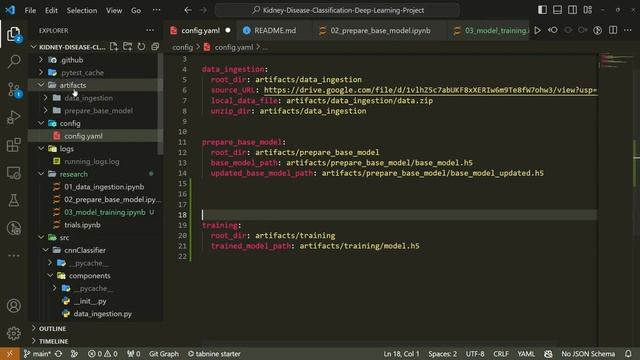Toggle the primary sidebar visibility
This screenshot has height=360, width=640.
pos(542,10)
